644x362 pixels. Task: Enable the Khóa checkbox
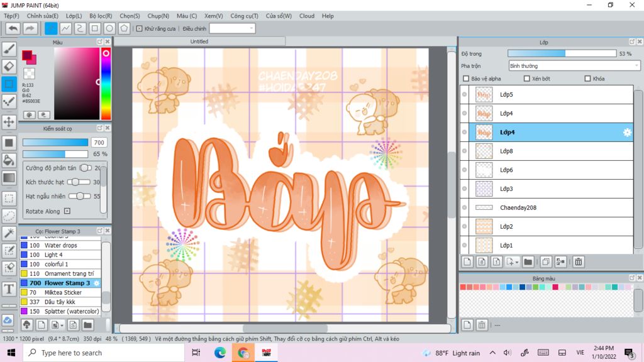click(x=587, y=79)
